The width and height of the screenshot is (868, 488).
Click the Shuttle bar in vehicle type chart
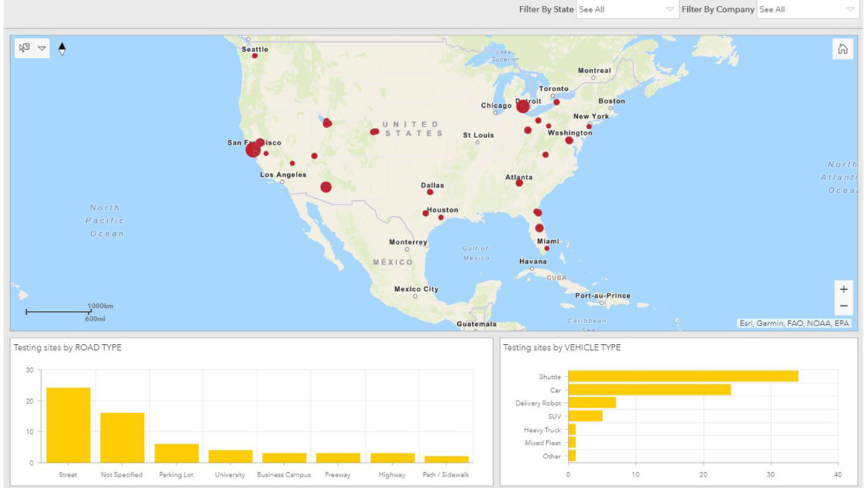coord(684,374)
